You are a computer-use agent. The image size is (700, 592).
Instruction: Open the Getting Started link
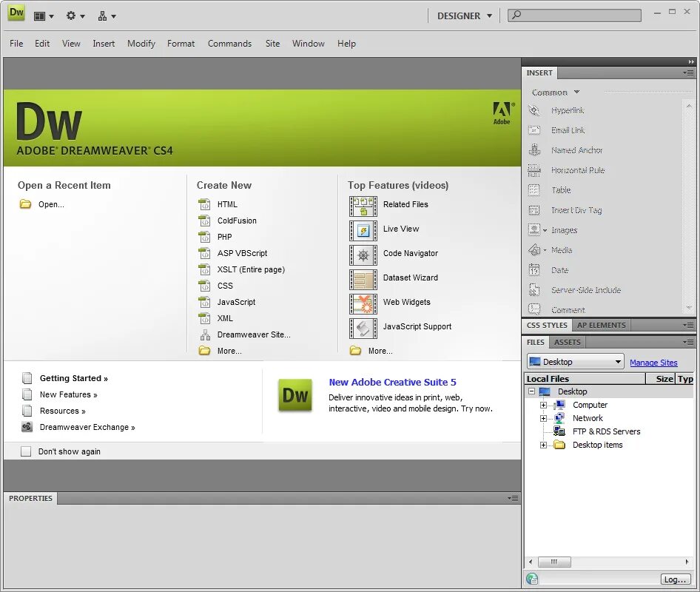74,378
